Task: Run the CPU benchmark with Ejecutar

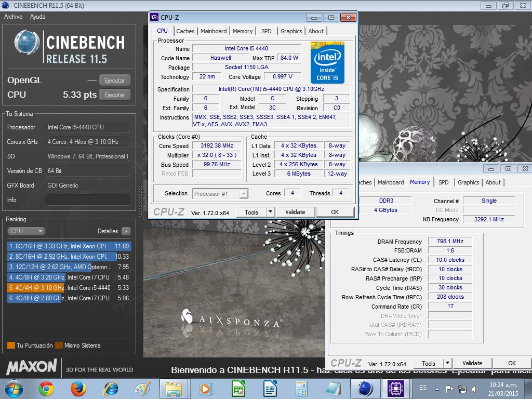Action: pos(115,95)
